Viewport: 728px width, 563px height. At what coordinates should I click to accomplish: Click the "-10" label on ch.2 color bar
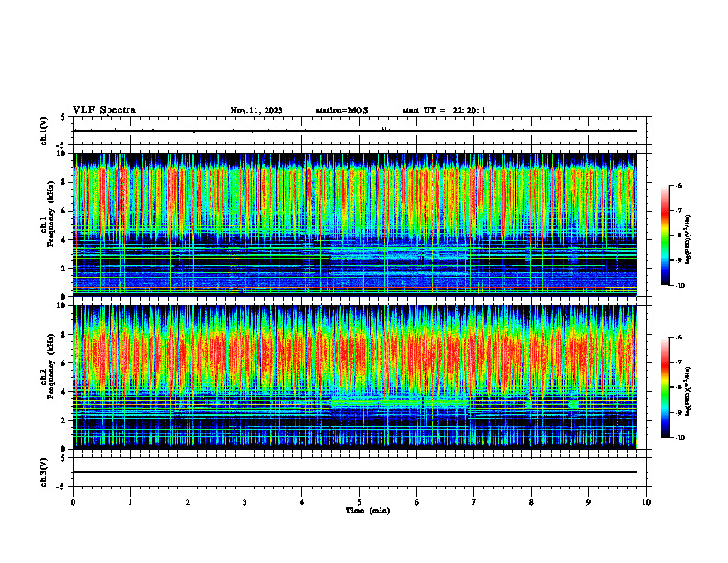click(679, 438)
